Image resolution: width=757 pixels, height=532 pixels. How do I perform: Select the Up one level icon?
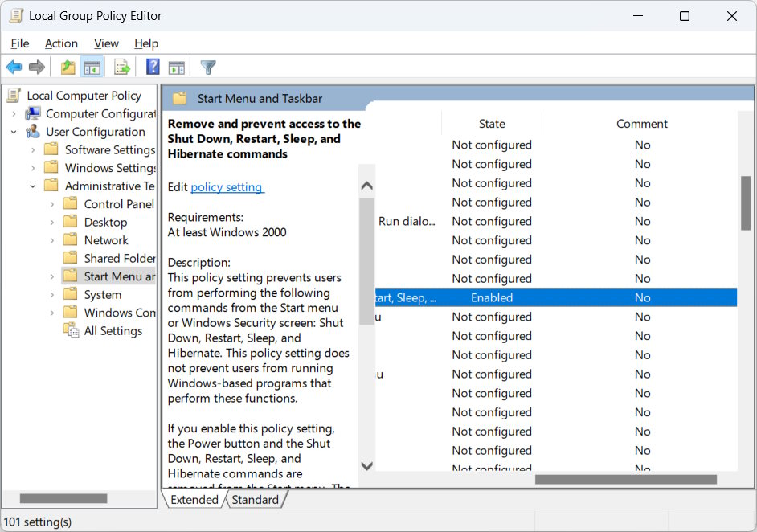pyautogui.click(x=68, y=67)
